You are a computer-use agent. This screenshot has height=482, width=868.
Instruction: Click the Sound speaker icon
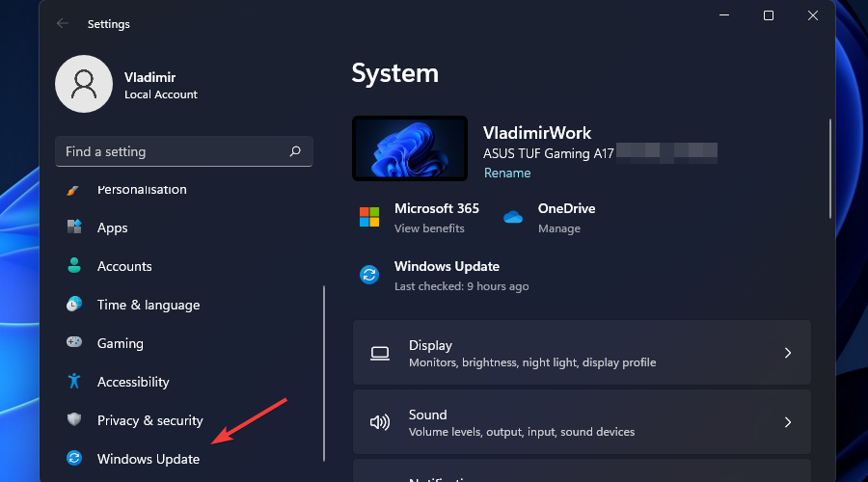click(380, 423)
